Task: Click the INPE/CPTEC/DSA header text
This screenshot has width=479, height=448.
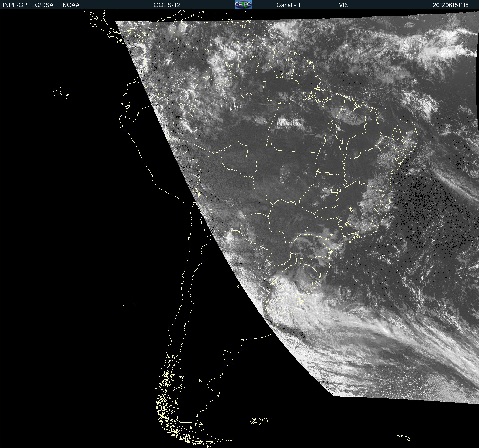Action: [x=28, y=5]
